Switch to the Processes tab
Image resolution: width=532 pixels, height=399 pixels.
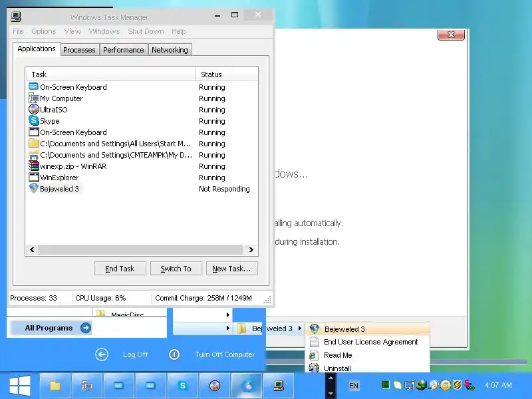pos(79,50)
